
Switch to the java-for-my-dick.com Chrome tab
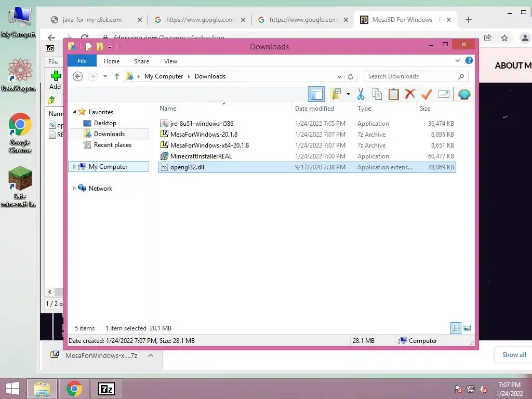pos(92,20)
